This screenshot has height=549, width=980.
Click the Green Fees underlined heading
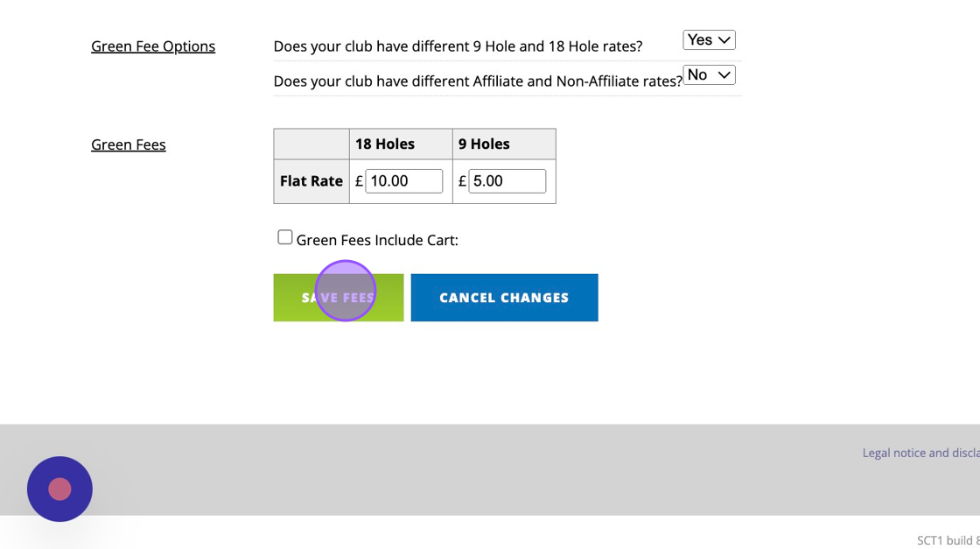click(129, 144)
